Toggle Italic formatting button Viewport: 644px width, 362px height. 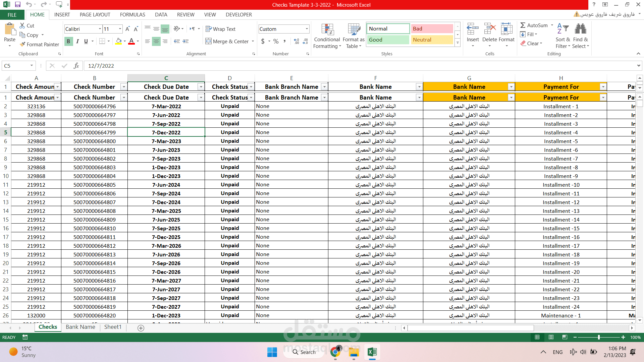[77, 41]
